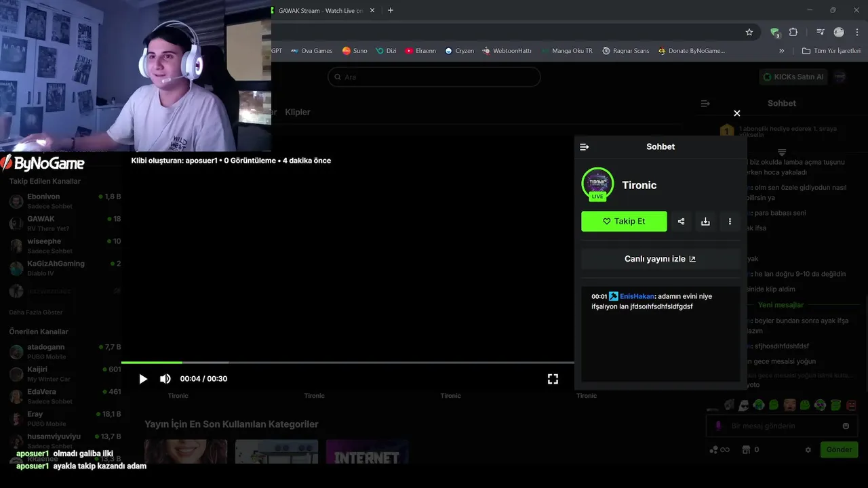Open the clip three-dot options menu

click(x=730, y=221)
